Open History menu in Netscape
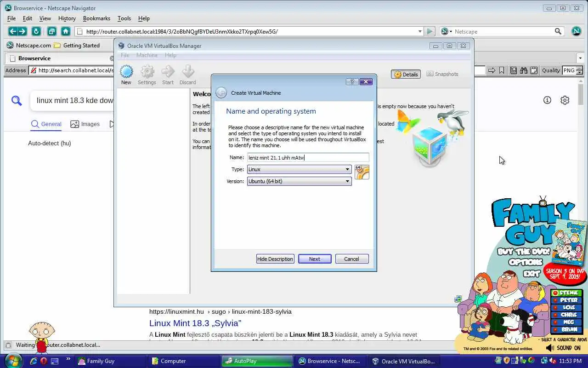Screen dimensions: 588x368 (x=67, y=18)
